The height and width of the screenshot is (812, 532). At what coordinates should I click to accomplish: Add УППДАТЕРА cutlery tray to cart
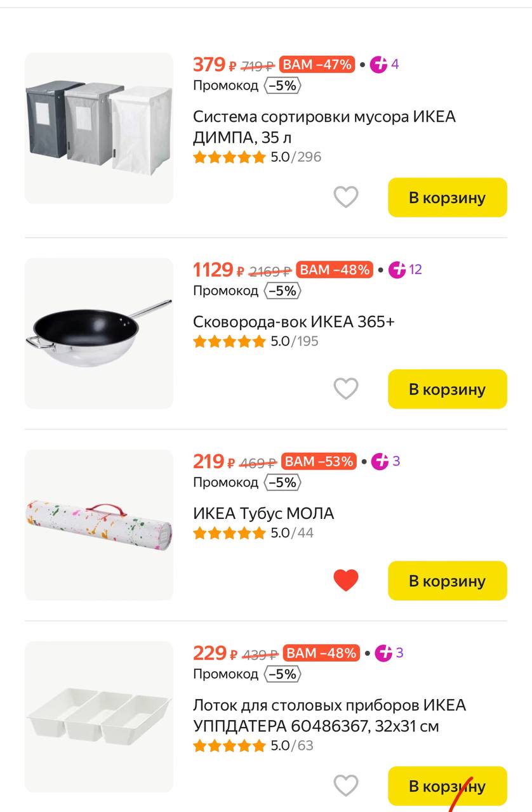pyautogui.click(x=447, y=786)
